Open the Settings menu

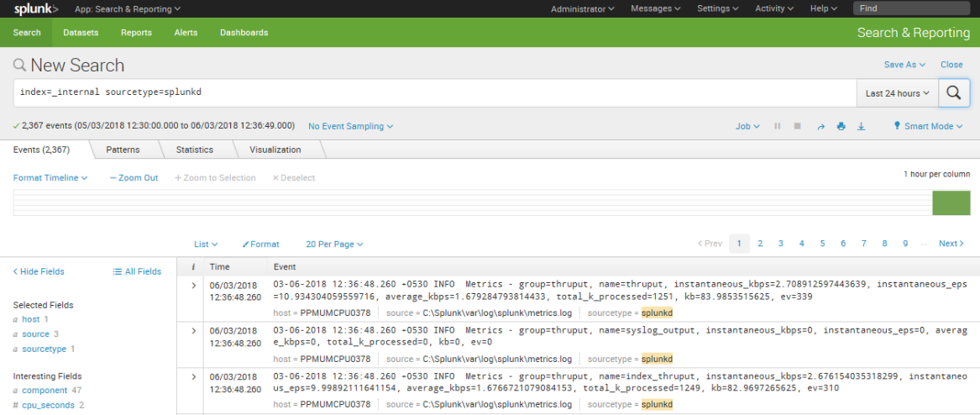718,8
